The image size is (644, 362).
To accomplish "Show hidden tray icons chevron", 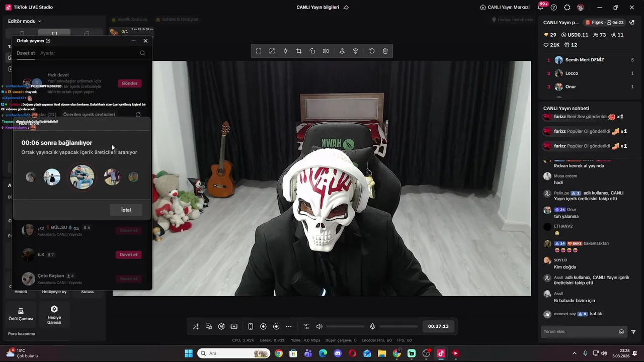I will point(575,353).
